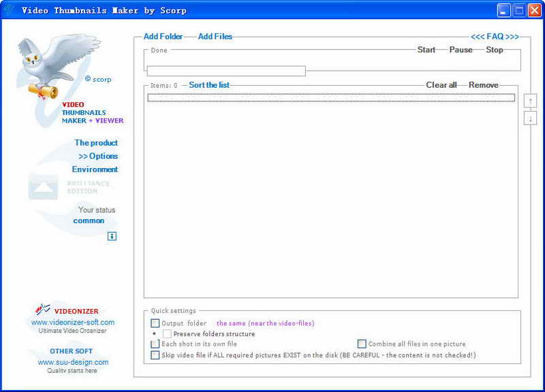This screenshot has width=545, height=392.
Task: Click the move item down arrow button
Action: tap(530, 118)
